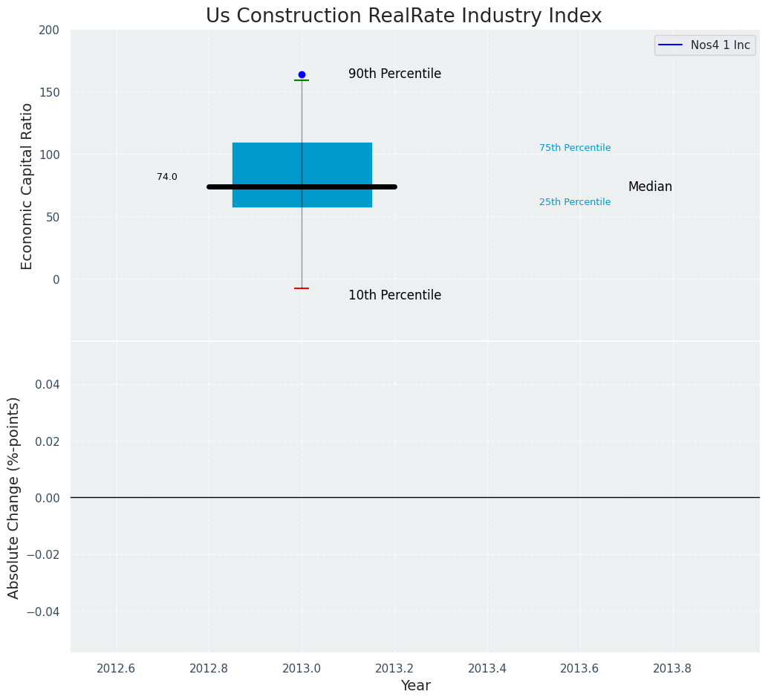768x700 pixels.
Task: Click the 10th Percentile annotation text
Action: click(395, 295)
